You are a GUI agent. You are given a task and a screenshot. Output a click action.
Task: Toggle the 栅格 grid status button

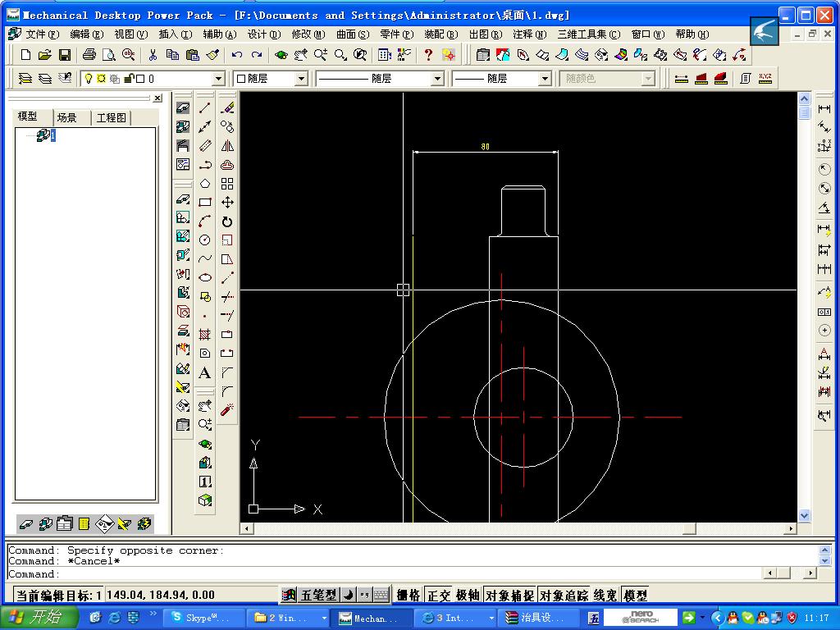pos(409,596)
